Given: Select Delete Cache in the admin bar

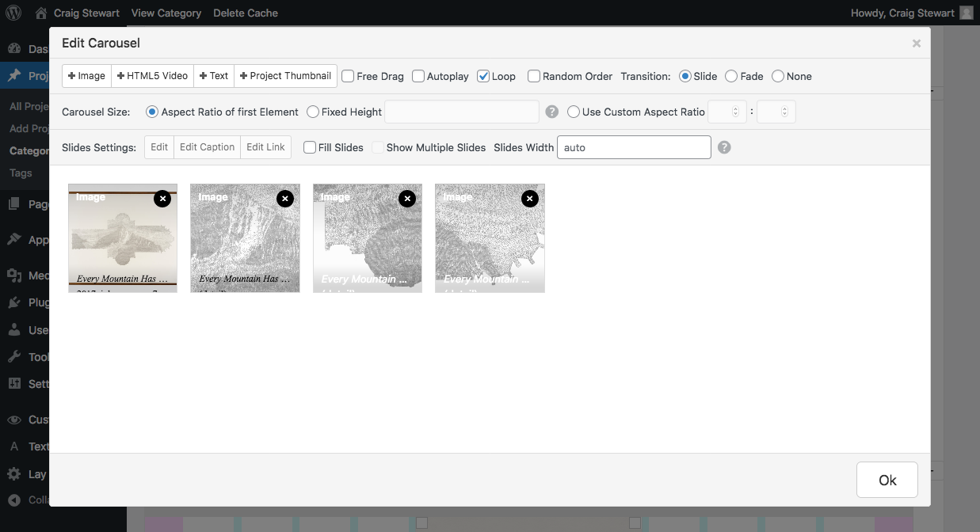Looking at the screenshot, I should 245,13.
